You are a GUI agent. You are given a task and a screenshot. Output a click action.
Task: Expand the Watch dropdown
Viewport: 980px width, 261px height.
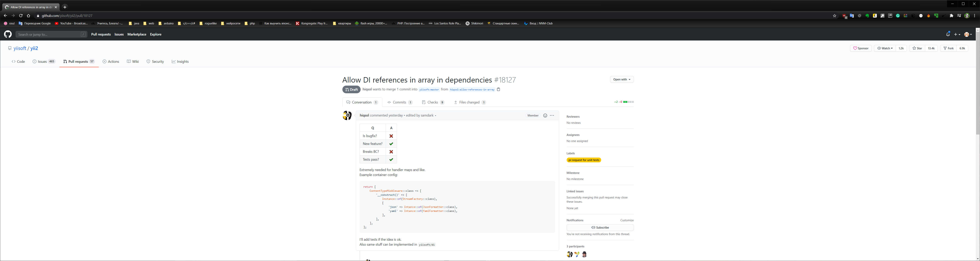[885, 48]
